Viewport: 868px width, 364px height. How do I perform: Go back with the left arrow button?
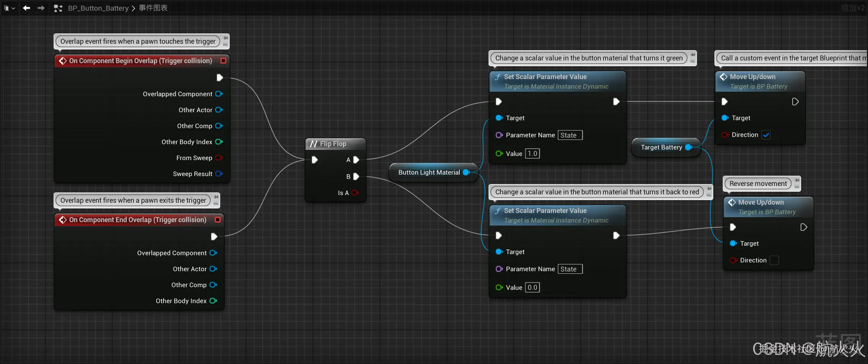(26, 8)
